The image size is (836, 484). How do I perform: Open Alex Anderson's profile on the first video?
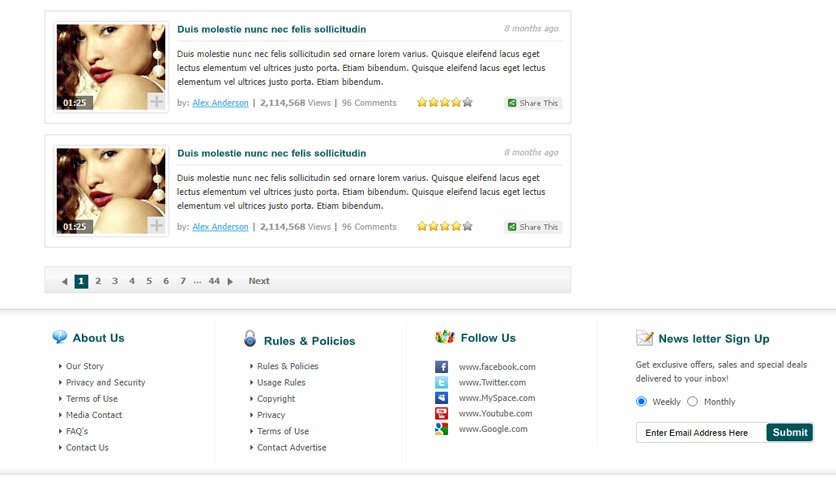point(220,103)
